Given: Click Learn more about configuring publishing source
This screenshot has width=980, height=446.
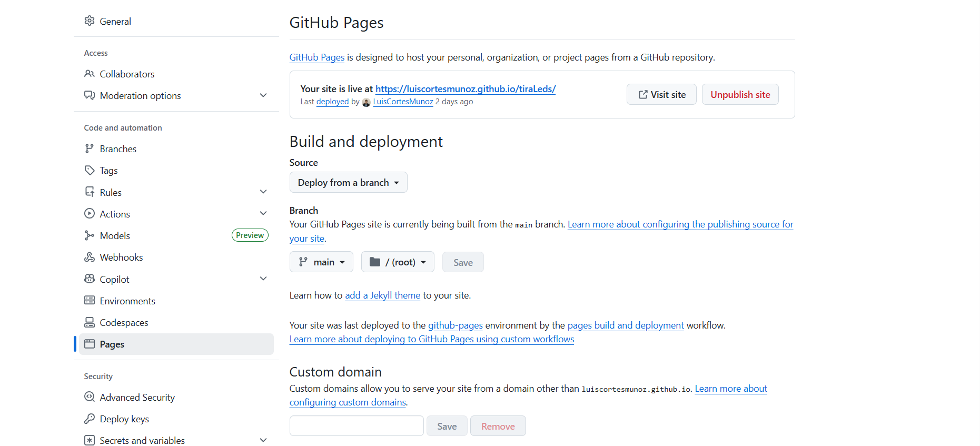Looking at the screenshot, I should 680,224.
